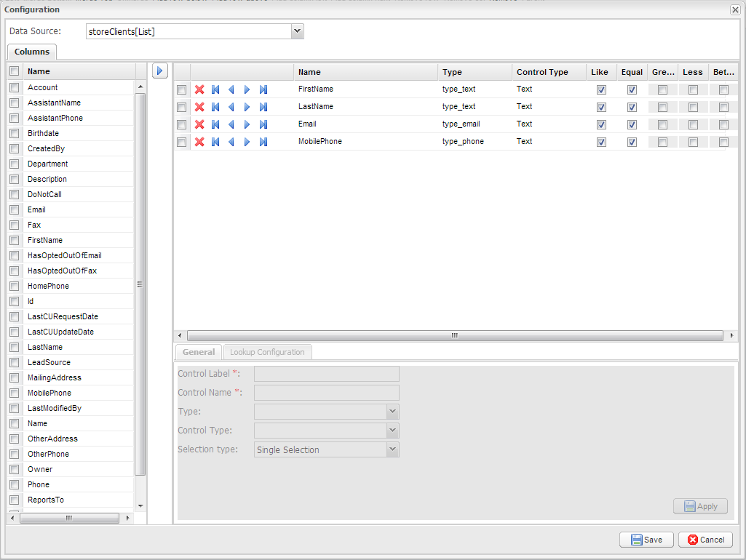This screenshot has height=560, width=746.
Task: Tick the HomePhone column checkbox
Action: (x=15, y=286)
